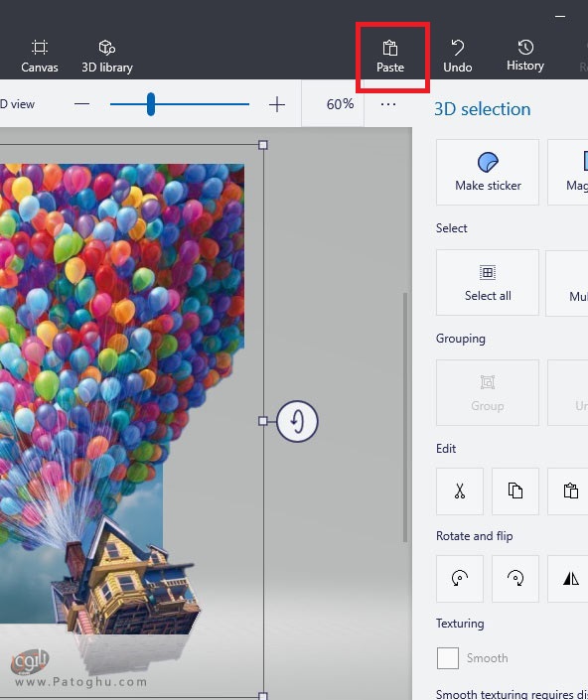Paste using the Edit section clipboard icon
This screenshot has height=700, width=588.
[x=570, y=491]
